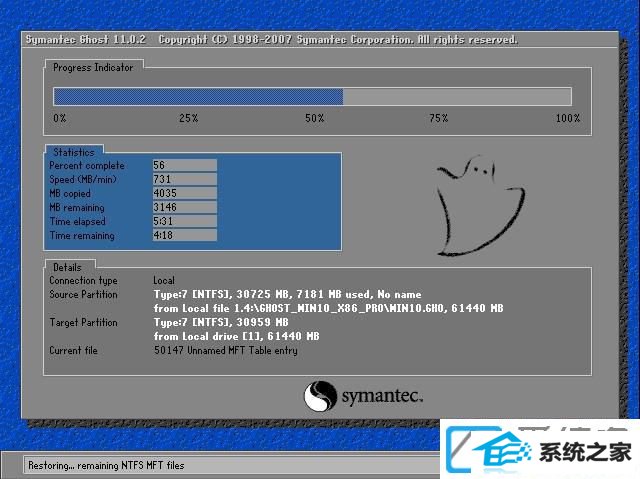
Task: Click status bar 'Restoring... remaining NTFS MFT files'
Action: 106,466
